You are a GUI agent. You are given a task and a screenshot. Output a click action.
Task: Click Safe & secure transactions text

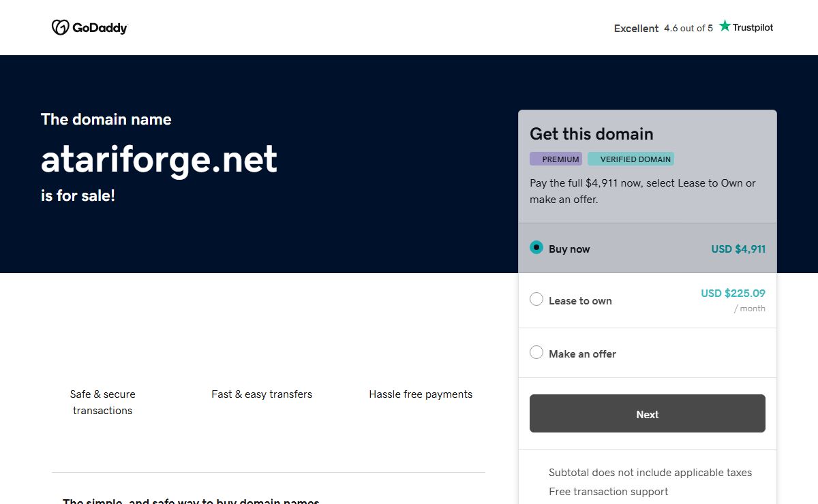coord(103,402)
